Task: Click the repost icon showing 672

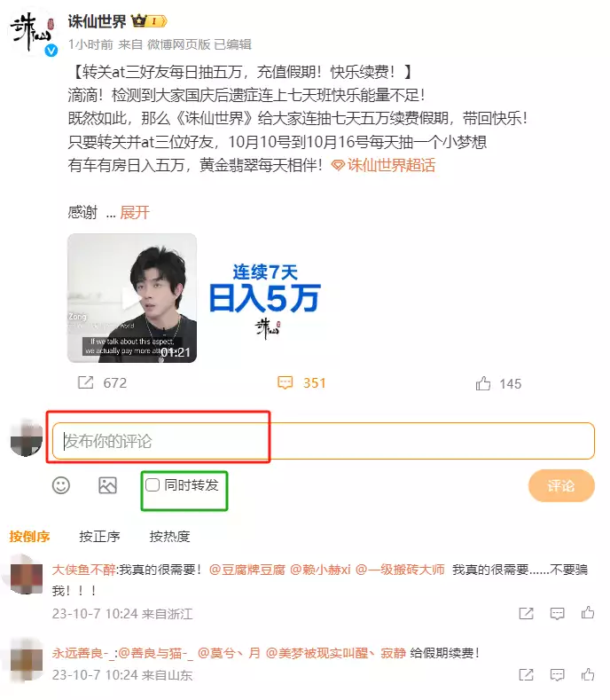Action: (x=86, y=382)
